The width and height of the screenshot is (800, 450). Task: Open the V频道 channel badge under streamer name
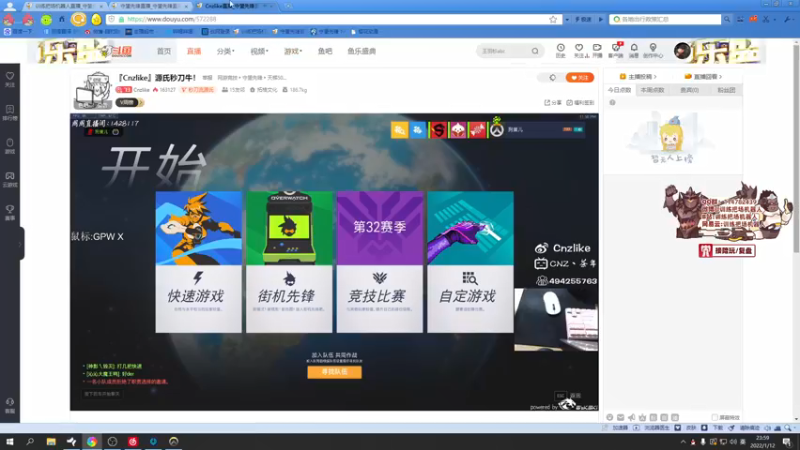[130, 103]
